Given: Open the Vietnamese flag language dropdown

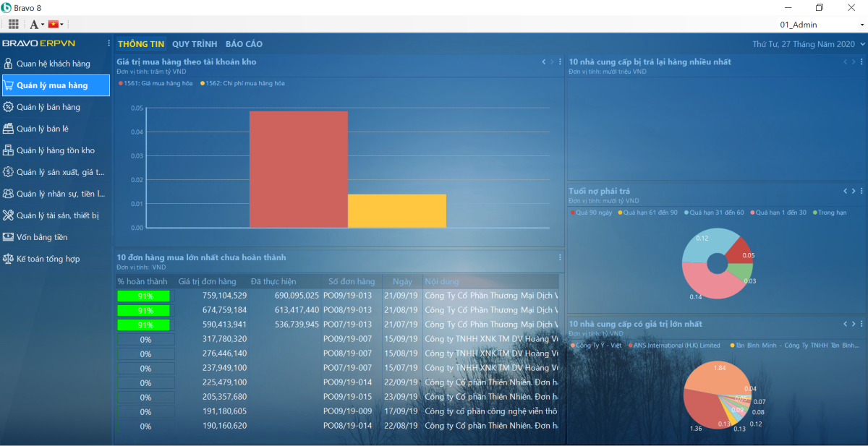Looking at the screenshot, I should tap(56, 24).
